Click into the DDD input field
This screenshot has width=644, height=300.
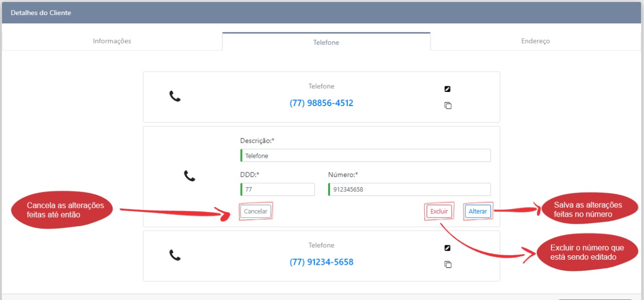278,189
